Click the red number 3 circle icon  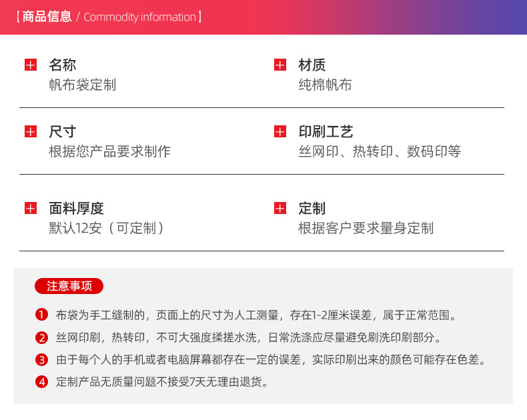[42, 360]
